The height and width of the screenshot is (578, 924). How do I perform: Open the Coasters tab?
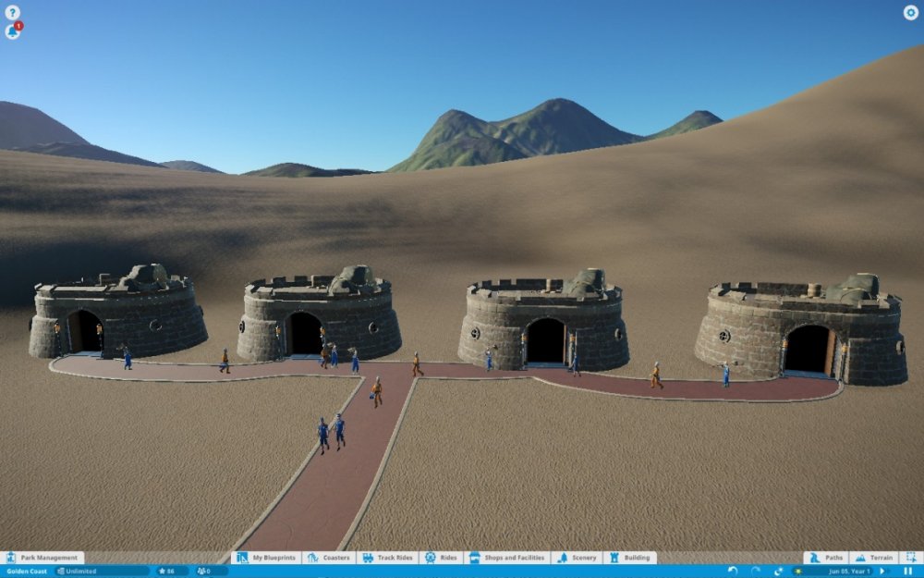[329, 558]
